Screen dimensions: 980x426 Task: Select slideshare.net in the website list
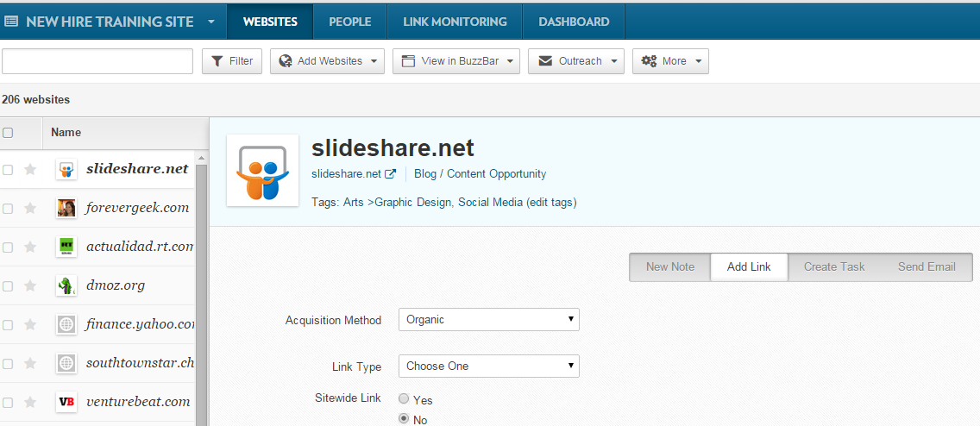(x=137, y=169)
